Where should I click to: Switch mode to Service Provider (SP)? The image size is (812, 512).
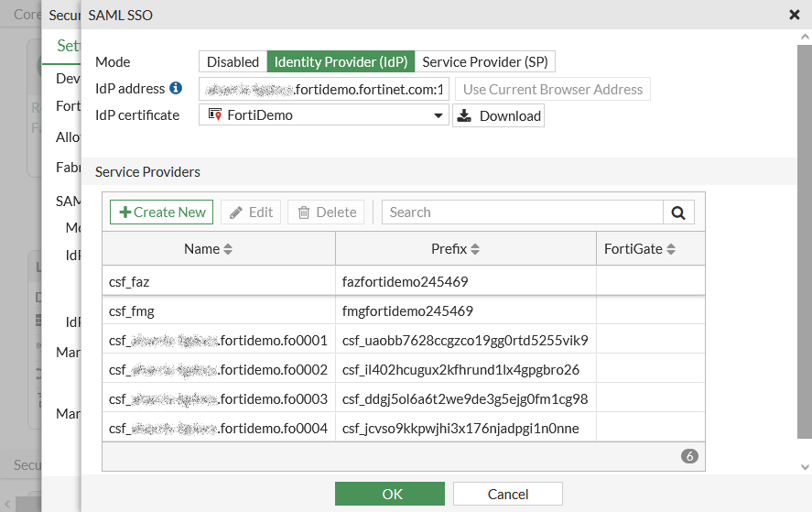[x=484, y=62]
